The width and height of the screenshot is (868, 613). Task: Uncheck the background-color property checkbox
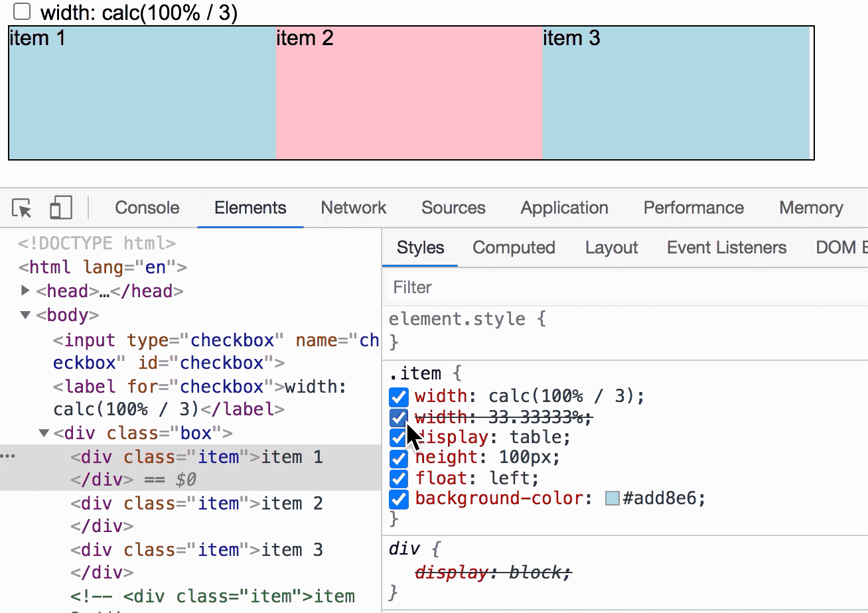point(398,499)
